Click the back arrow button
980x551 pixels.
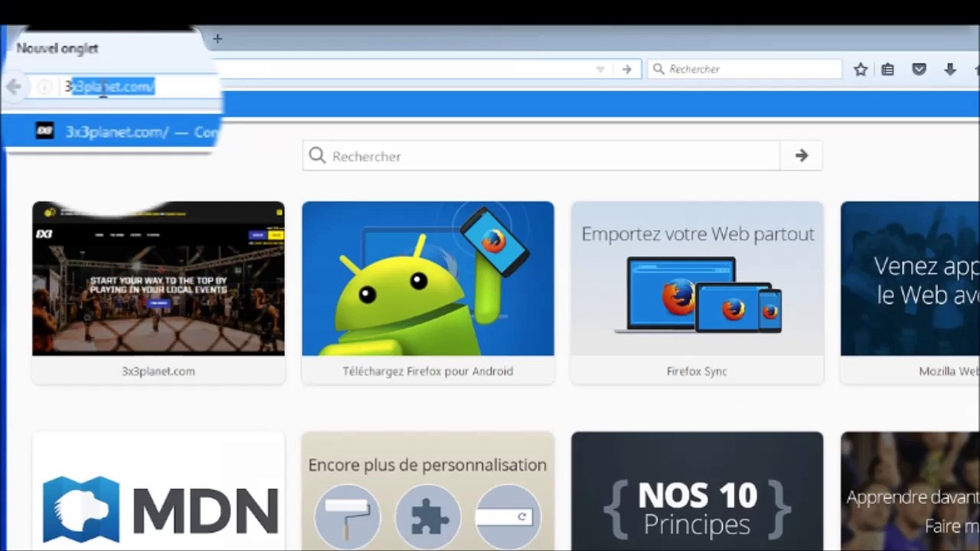[x=13, y=86]
